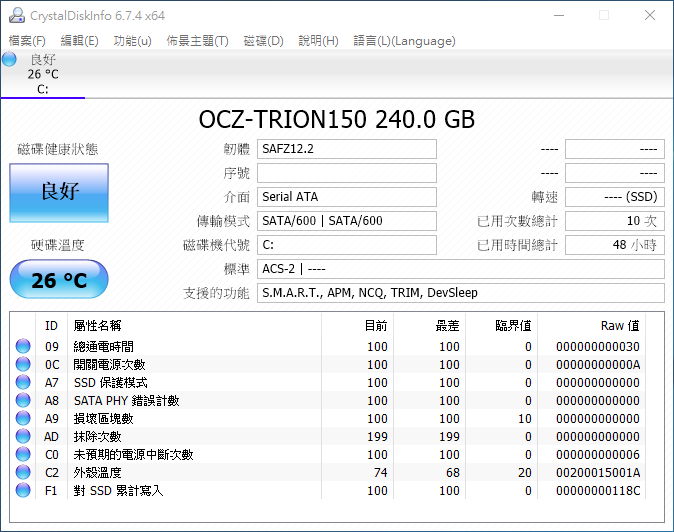Viewport: 674px width, 532px height.
Task: Click the 硬碟溫度 label
Action: (x=58, y=245)
